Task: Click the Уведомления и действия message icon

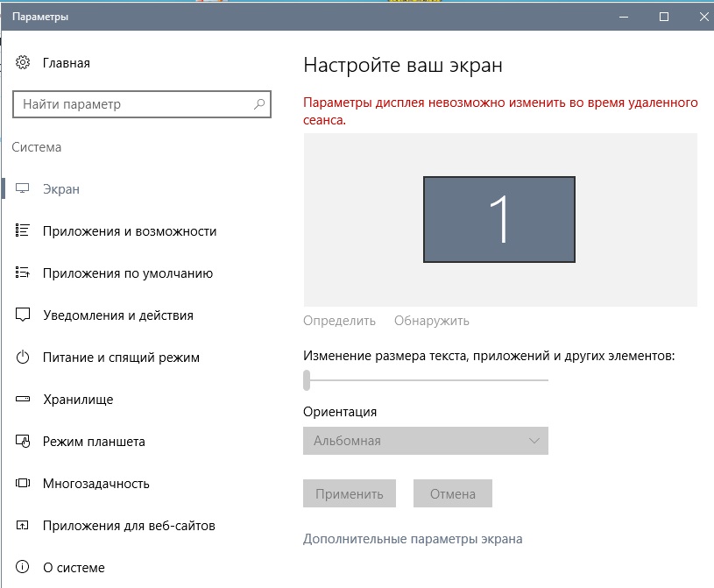Action: tap(24, 315)
